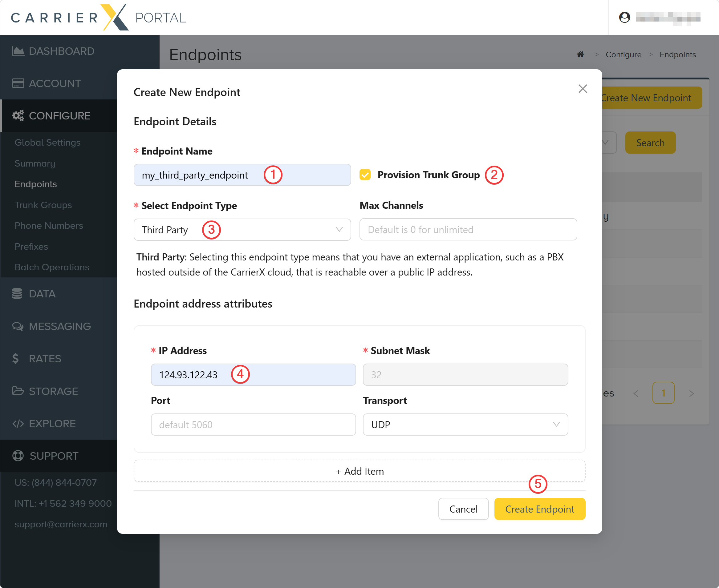The image size is (719, 588).
Task: Navigate to Trunk Groups
Action: [43, 205]
